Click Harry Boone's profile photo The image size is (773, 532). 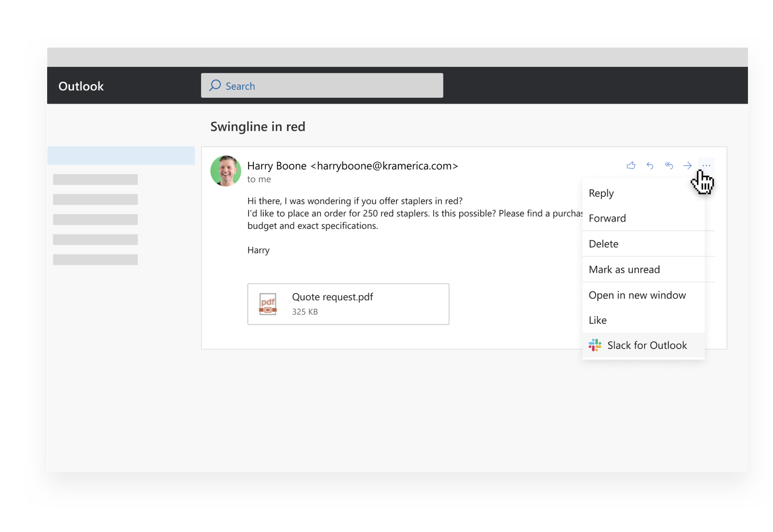(225, 171)
